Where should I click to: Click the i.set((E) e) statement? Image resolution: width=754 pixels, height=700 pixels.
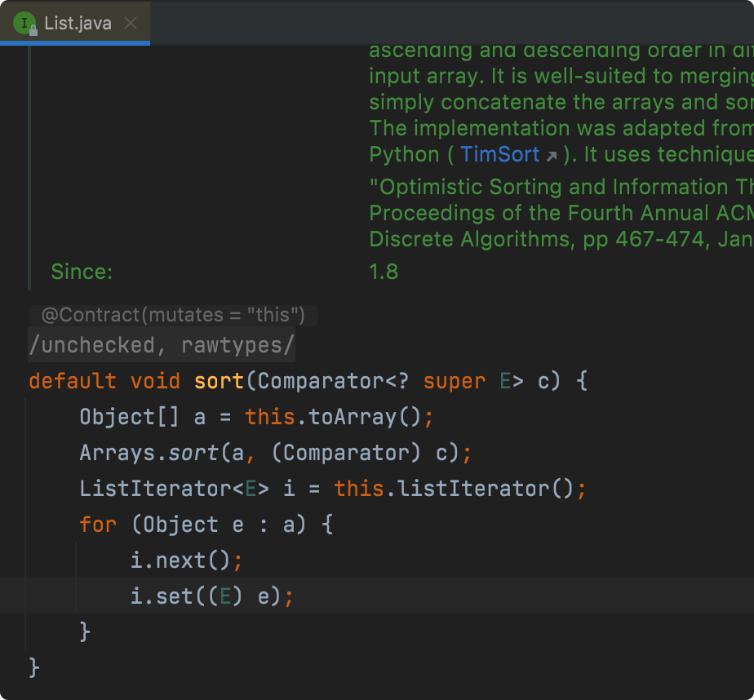(x=211, y=596)
